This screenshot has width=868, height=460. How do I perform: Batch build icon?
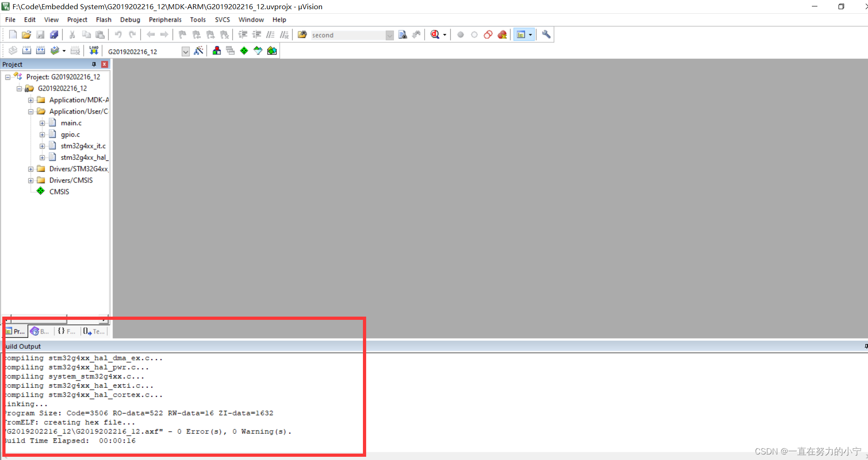coord(55,51)
